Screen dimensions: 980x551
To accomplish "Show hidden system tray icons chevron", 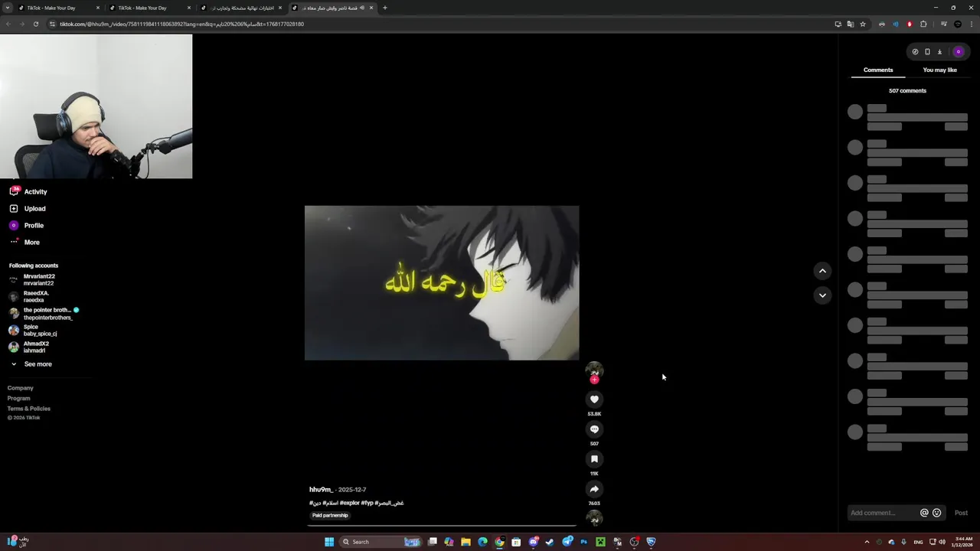I will pos(867,542).
